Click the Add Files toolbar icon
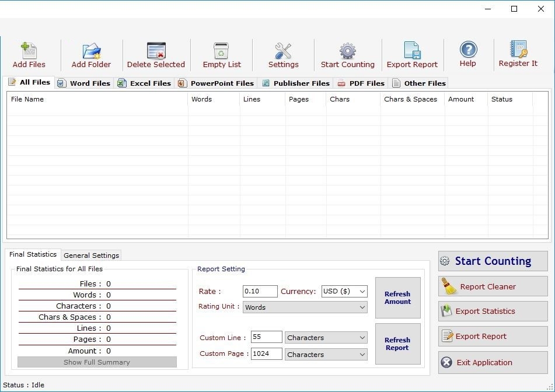The height and width of the screenshot is (392, 555). (29, 51)
